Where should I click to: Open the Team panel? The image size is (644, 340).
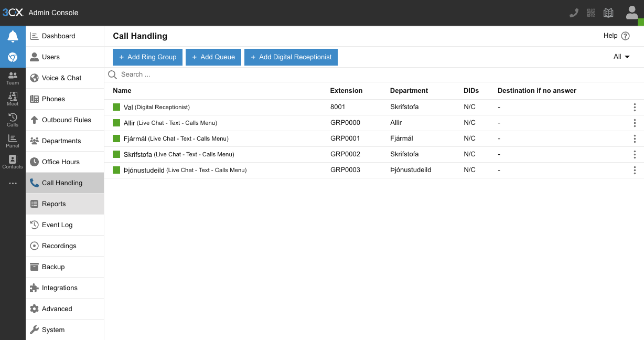coord(13,78)
